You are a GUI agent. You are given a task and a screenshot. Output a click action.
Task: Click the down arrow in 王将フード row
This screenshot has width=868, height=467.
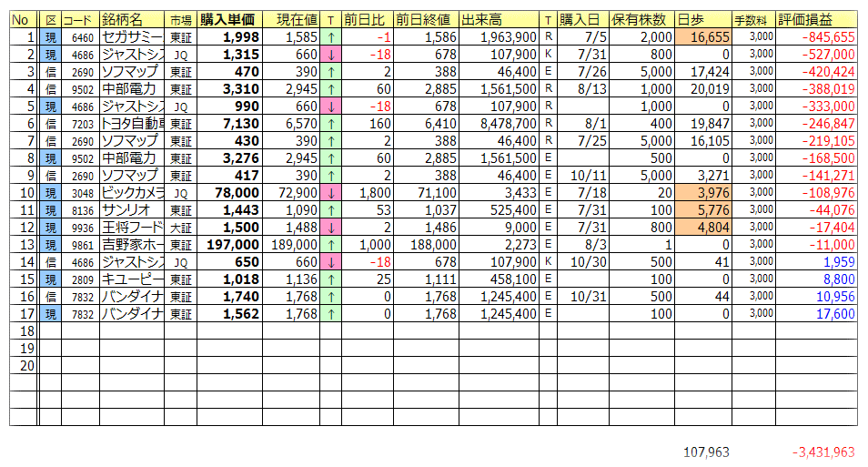pyautogui.click(x=330, y=227)
